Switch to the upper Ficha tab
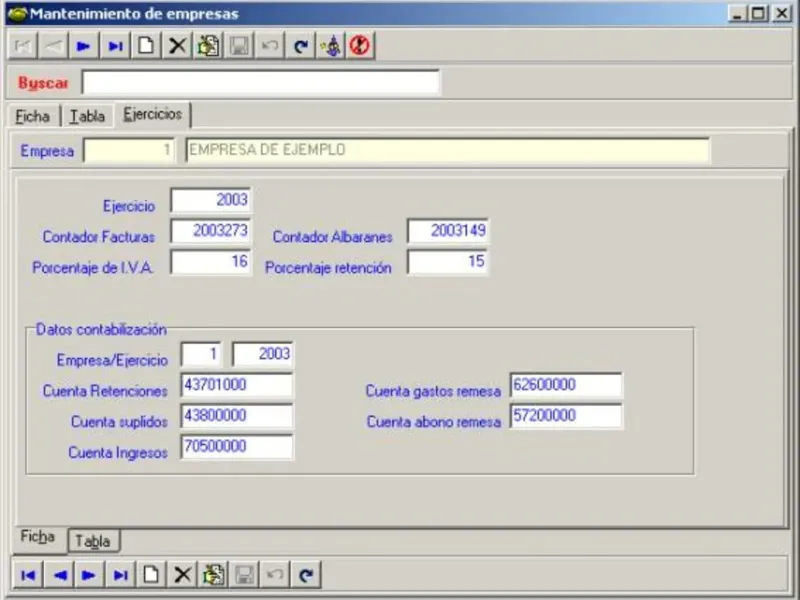 33,116
